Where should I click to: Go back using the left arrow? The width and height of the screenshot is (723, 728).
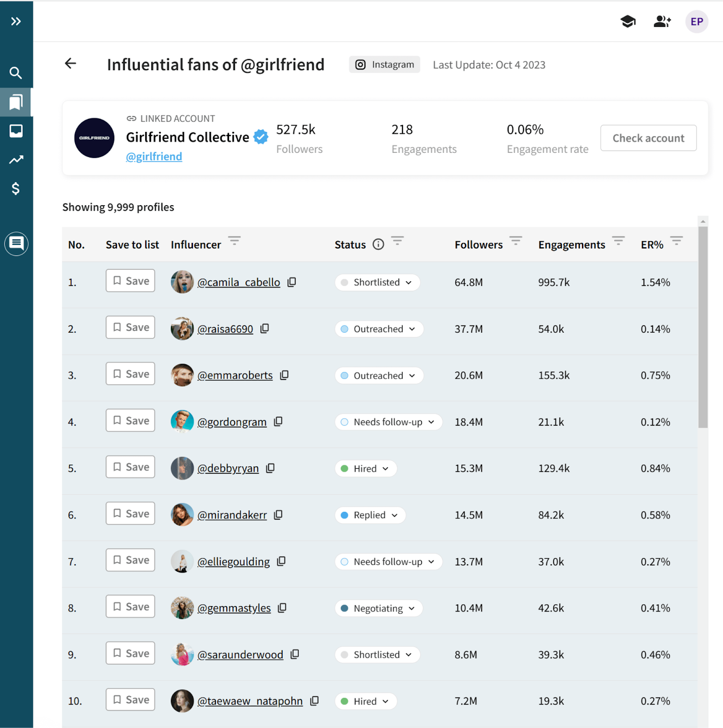coord(71,63)
